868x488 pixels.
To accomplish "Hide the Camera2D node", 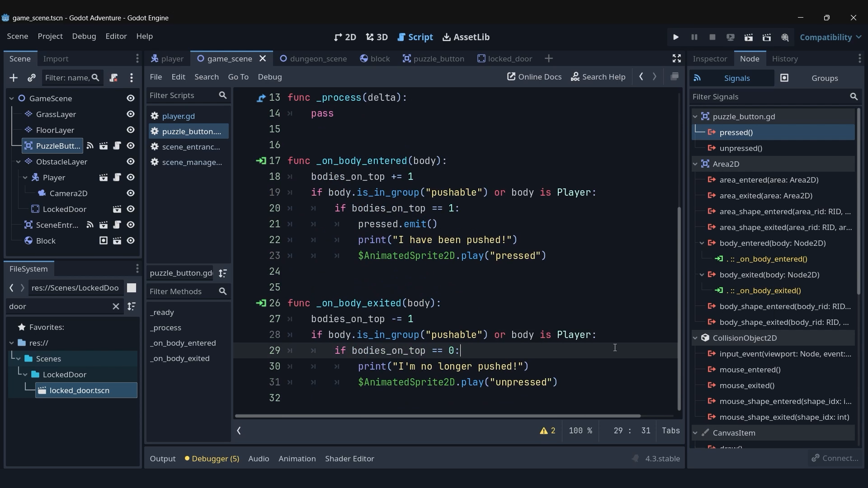I will pos(131,193).
